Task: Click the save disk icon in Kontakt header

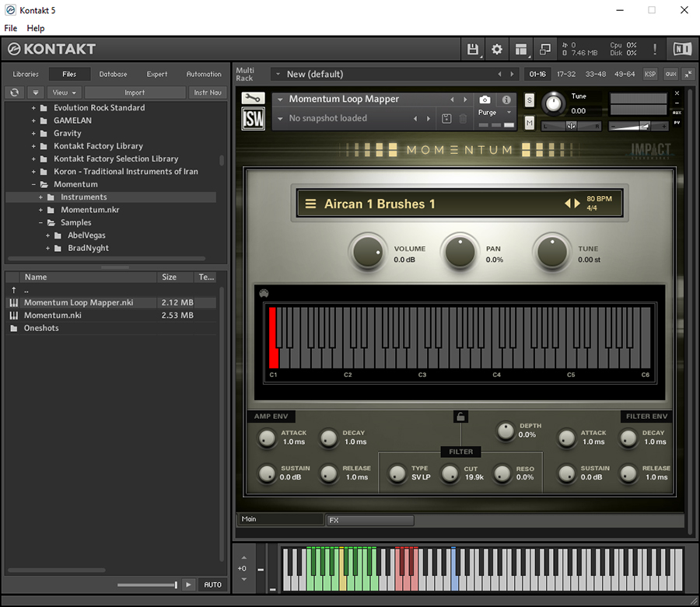Action: [x=472, y=49]
